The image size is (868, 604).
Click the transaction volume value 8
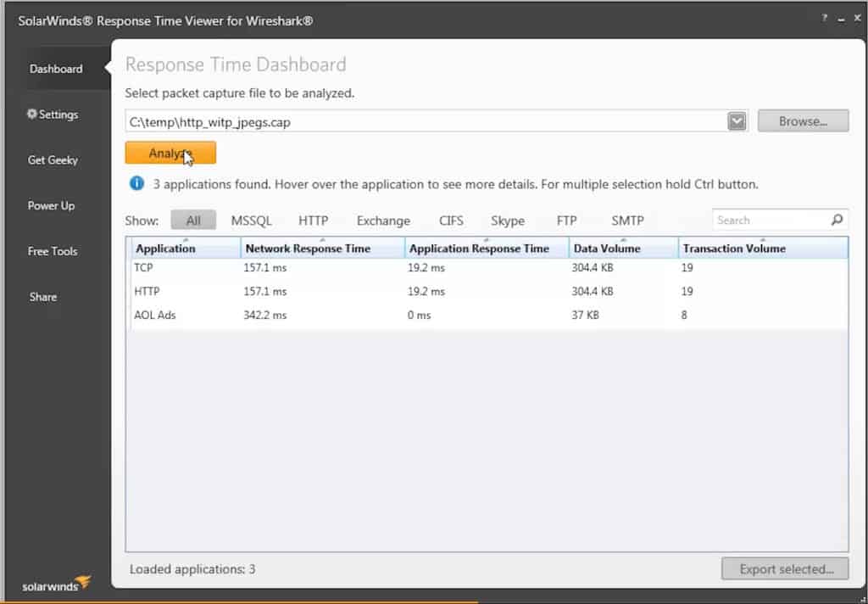point(684,316)
